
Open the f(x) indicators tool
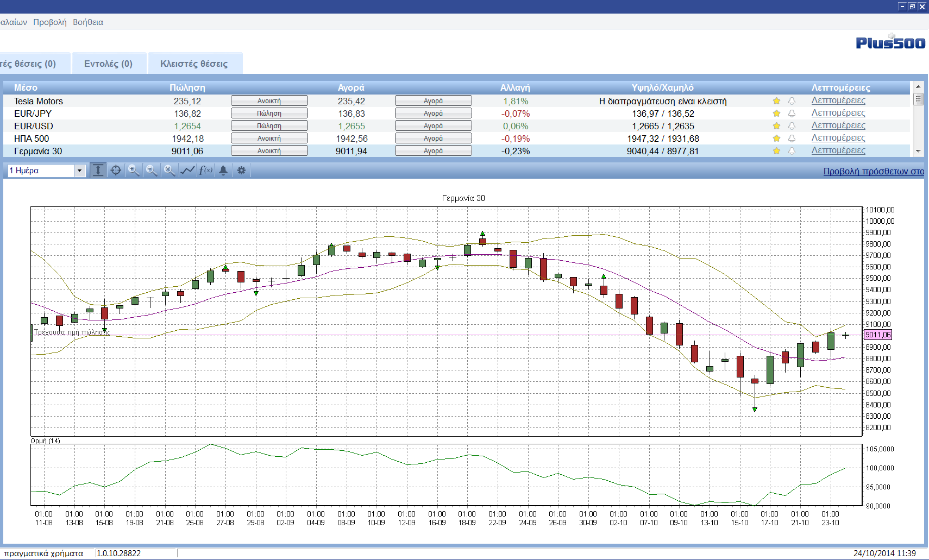point(205,171)
